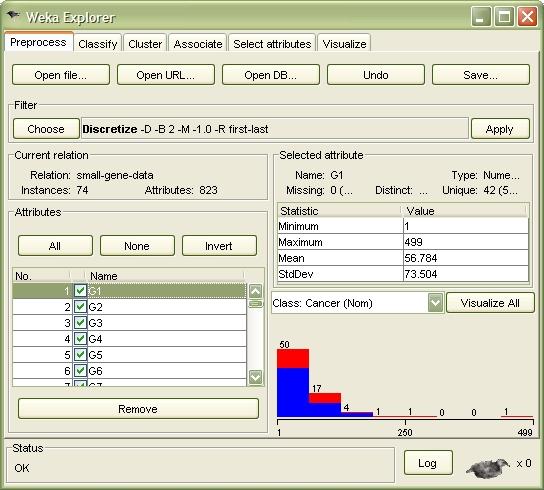The width and height of the screenshot is (544, 490).
Task: Maximize the Weka Explorer window
Action: coord(504,16)
